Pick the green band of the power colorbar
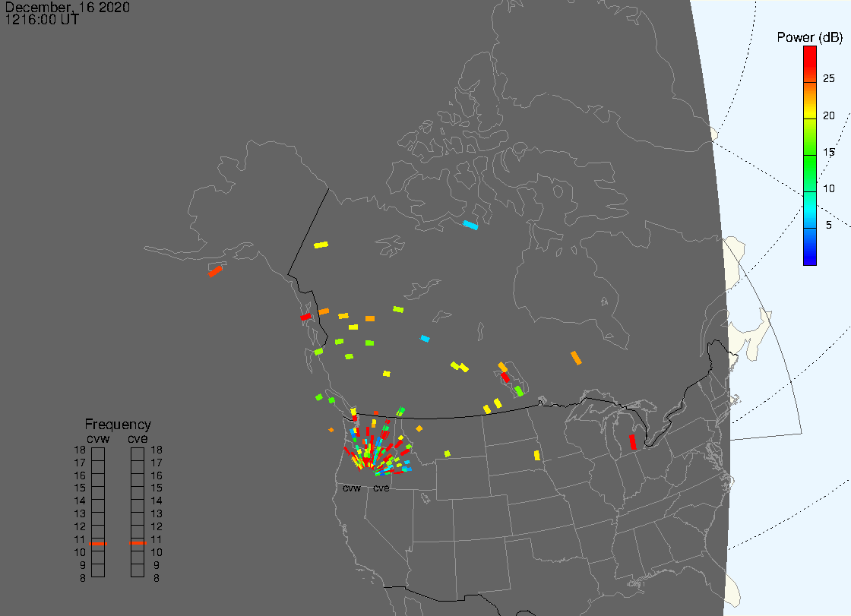The width and height of the screenshot is (851, 616). 810,172
